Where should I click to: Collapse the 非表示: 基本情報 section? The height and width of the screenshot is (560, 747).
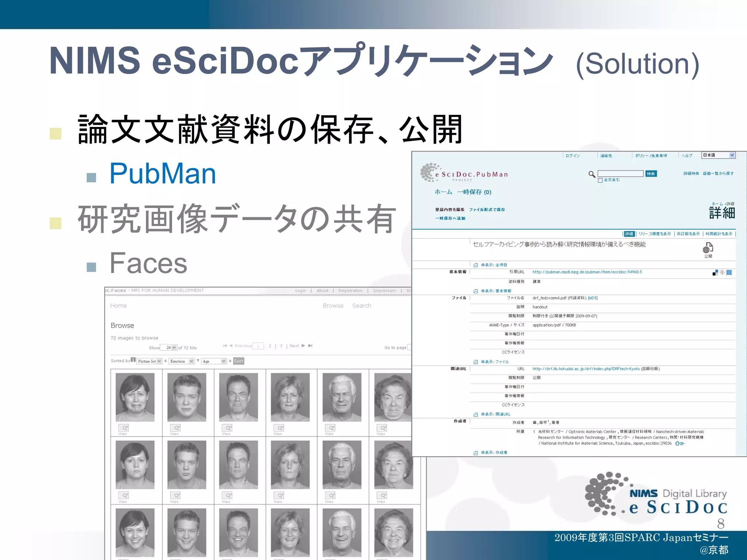476,291
